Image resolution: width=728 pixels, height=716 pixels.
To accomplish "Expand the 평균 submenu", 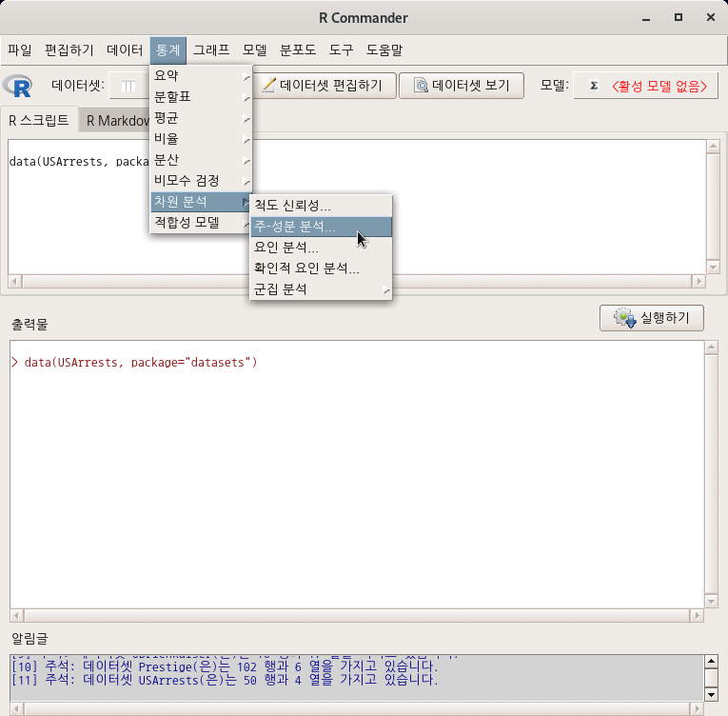I will click(x=202, y=117).
